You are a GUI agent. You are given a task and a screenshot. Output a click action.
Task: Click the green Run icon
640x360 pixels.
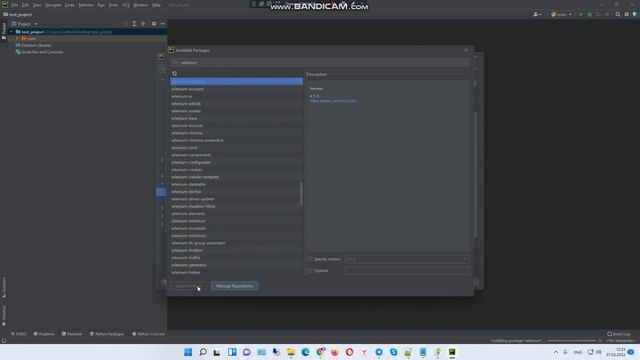581,14
